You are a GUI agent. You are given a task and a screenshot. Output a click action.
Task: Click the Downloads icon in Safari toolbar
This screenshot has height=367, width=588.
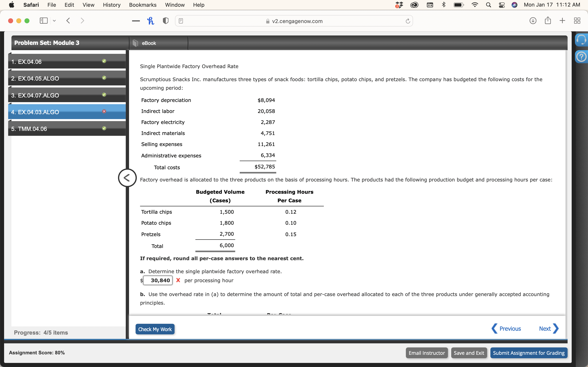click(x=533, y=21)
